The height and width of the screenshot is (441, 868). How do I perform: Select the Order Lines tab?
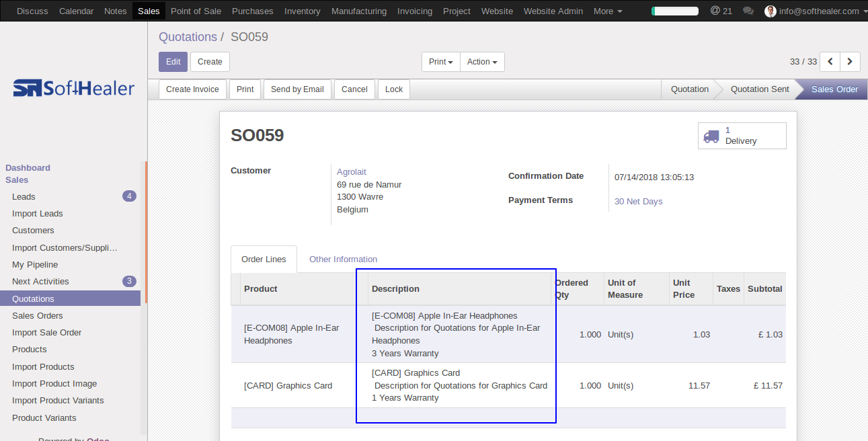(x=264, y=259)
